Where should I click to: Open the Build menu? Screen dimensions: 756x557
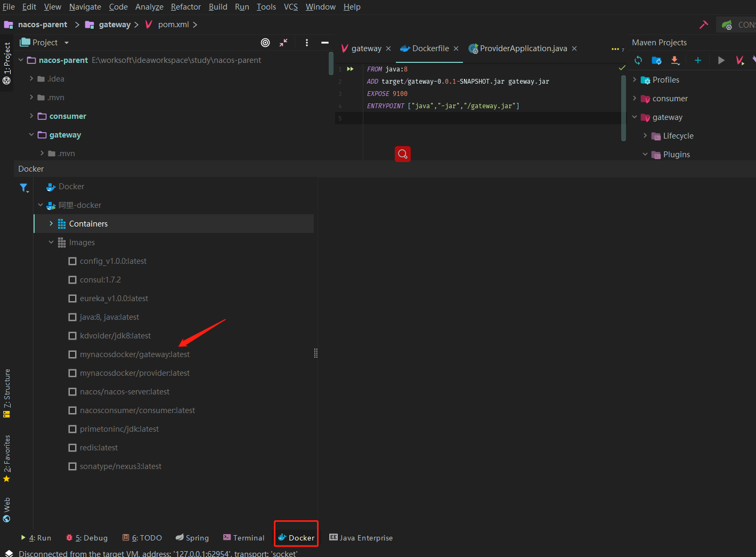218,7
